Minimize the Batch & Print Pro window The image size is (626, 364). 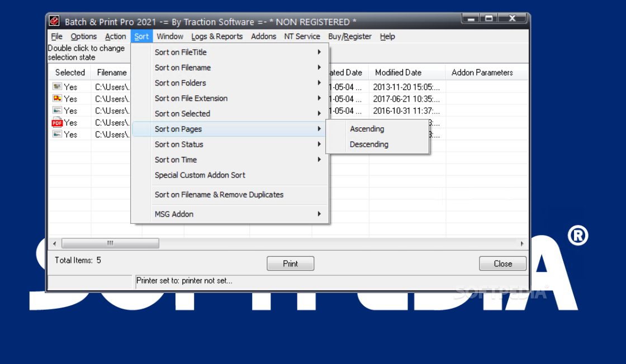tap(471, 18)
